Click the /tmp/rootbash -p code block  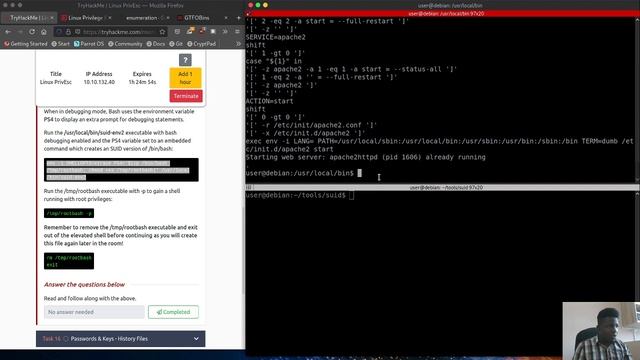pyautogui.click(x=69, y=213)
